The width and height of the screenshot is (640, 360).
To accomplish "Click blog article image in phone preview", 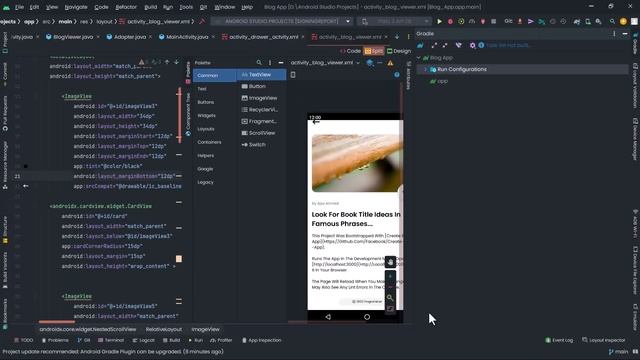I will click(358, 163).
